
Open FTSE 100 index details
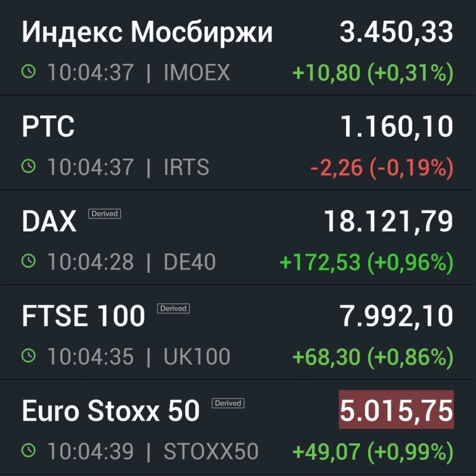(x=83, y=316)
